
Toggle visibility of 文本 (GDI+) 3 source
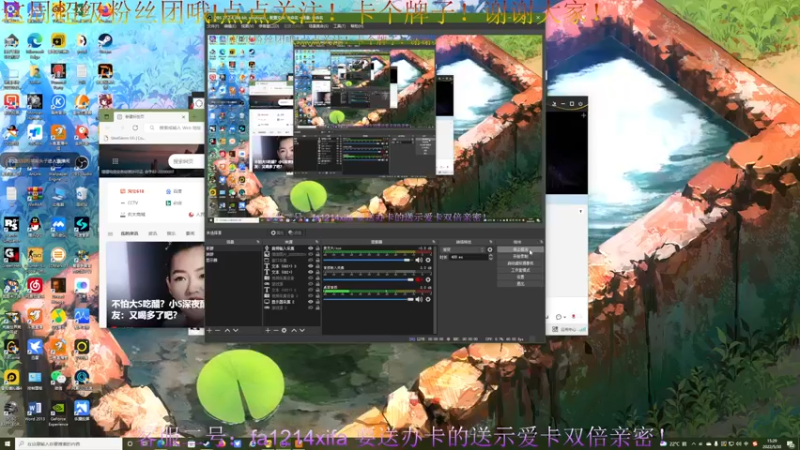(x=310, y=266)
